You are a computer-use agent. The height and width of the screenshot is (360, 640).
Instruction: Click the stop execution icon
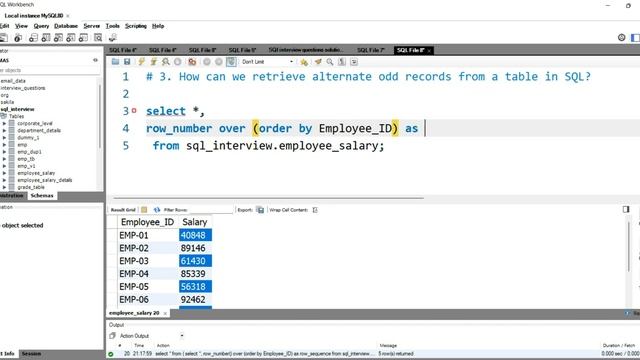tap(178, 62)
